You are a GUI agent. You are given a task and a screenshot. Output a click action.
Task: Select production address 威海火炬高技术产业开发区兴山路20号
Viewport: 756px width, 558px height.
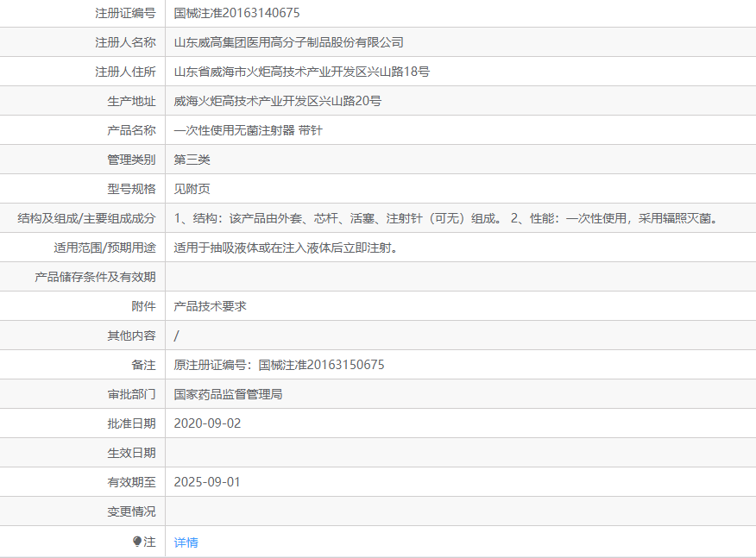click(277, 101)
